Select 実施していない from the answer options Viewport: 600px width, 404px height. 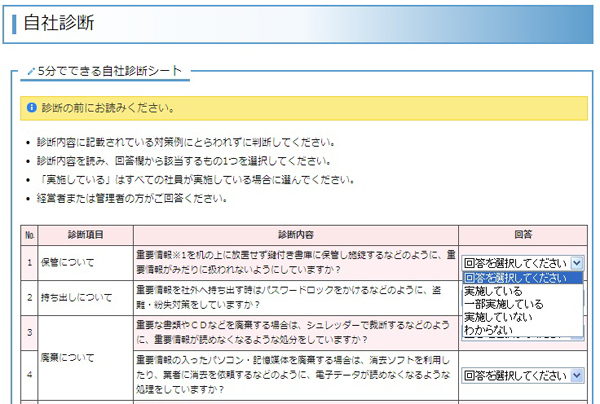click(498, 317)
